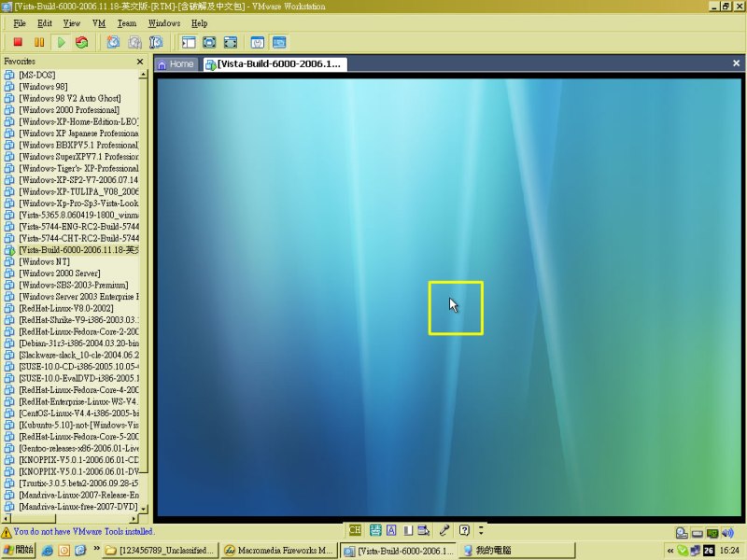The height and width of the screenshot is (560, 747).
Task: Click the green Power On play button
Action: pyautogui.click(x=61, y=42)
